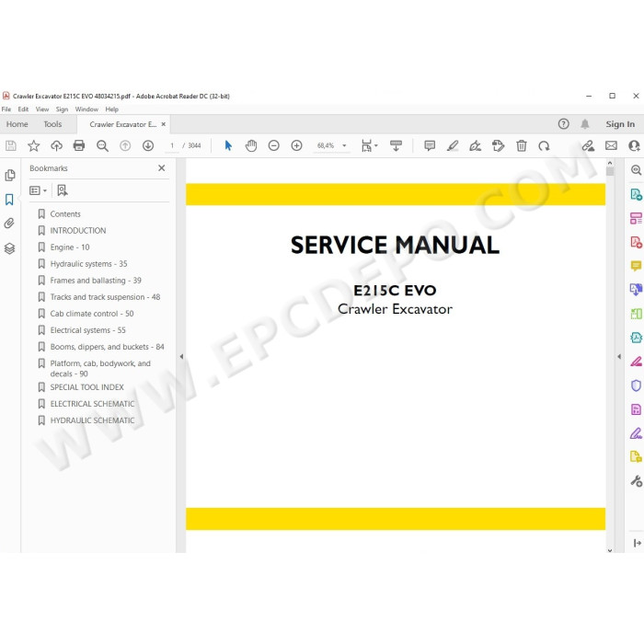644x644 pixels.
Task: Find current bookmark icon in Bookmarks panel
Action: pos(63,190)
